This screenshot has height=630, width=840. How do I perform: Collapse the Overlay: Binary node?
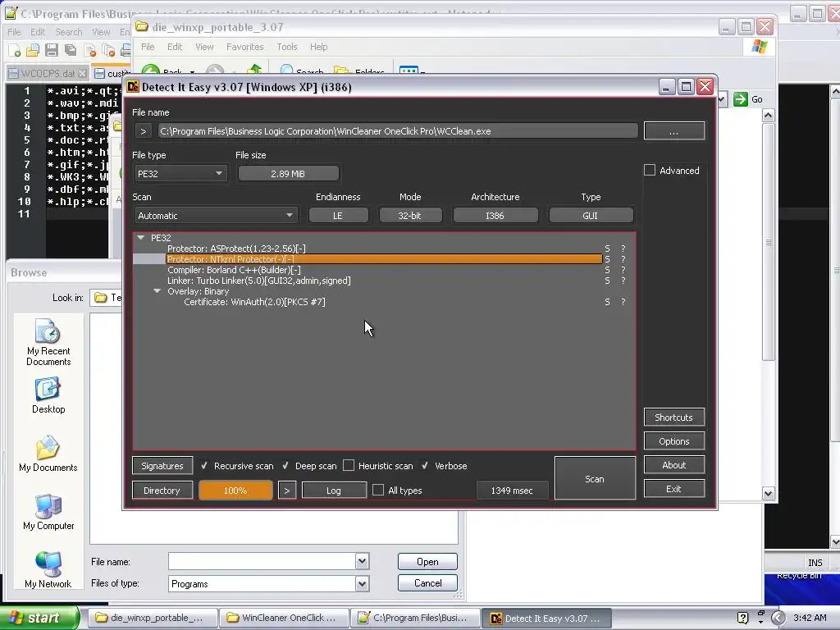(157, 291)
